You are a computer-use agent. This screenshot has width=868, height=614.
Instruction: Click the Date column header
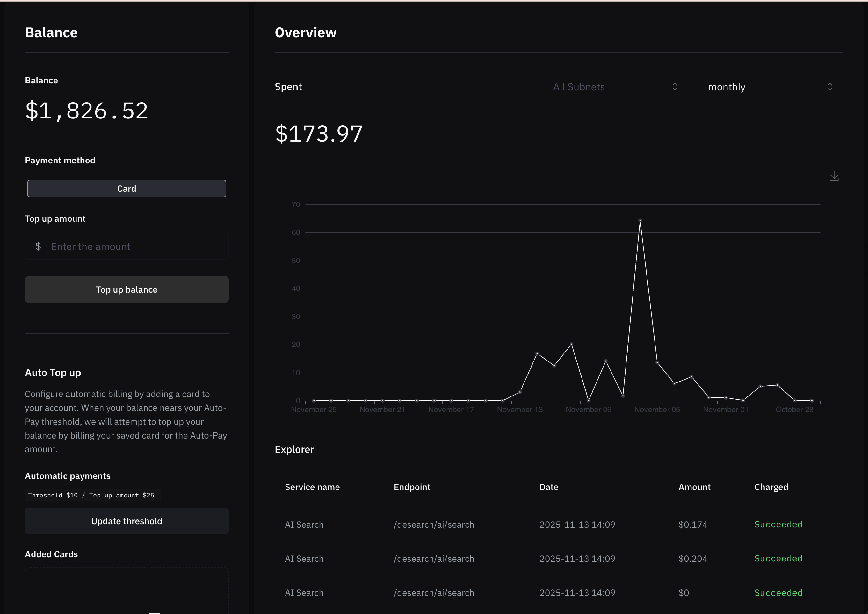pos(548,487)
